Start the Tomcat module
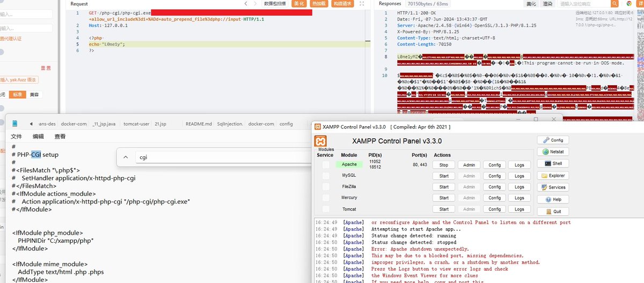 (x=444, y=209)
